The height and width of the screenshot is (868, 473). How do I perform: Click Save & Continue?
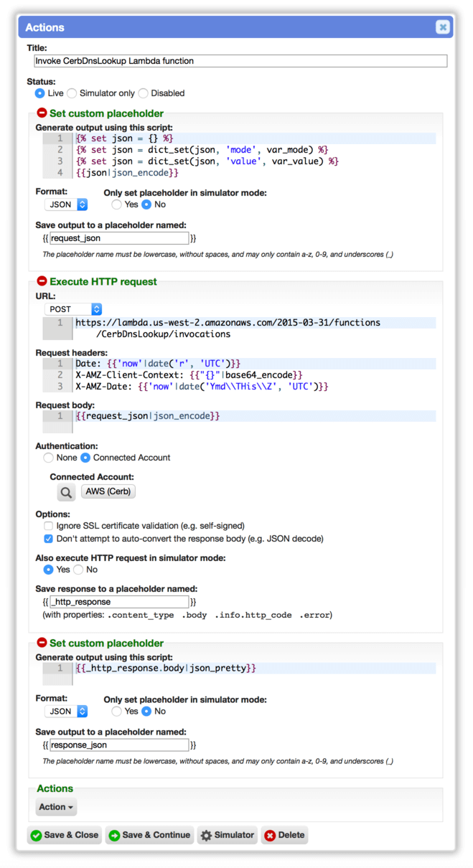(149, 835)
